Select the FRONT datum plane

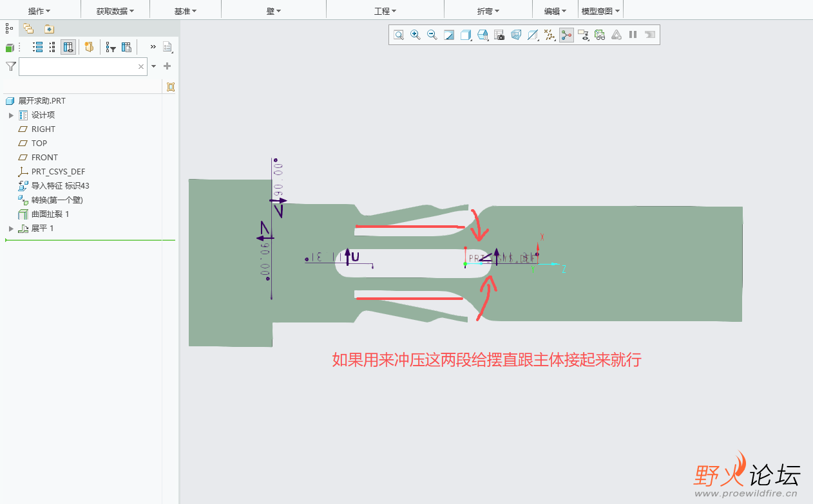44,158
